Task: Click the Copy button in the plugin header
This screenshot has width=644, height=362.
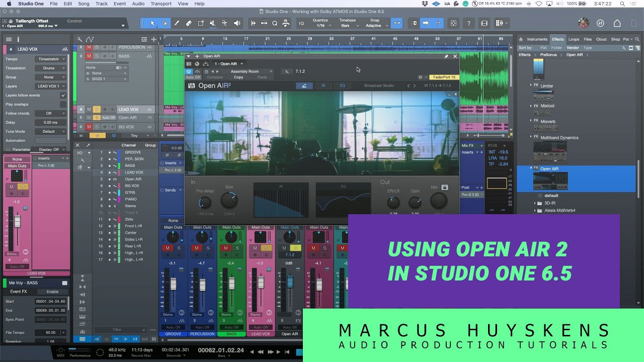Action: coord(238,77)
